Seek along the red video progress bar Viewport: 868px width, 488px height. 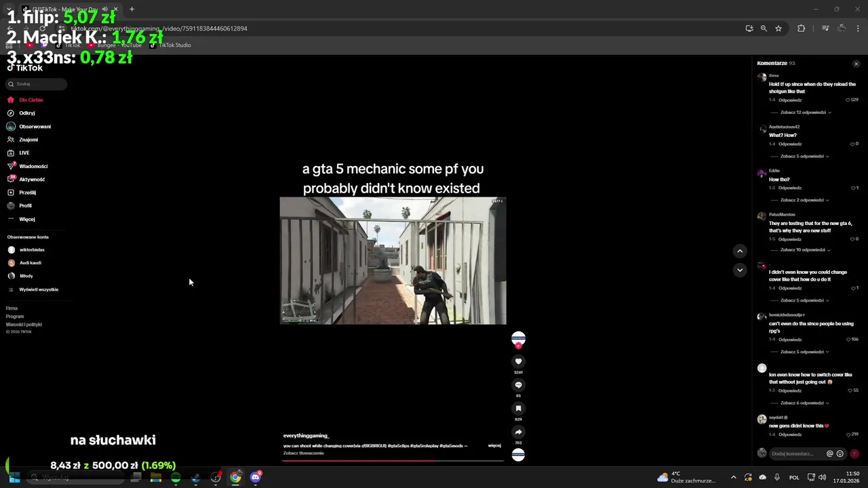pyautogui.click(x=393, y=460)
